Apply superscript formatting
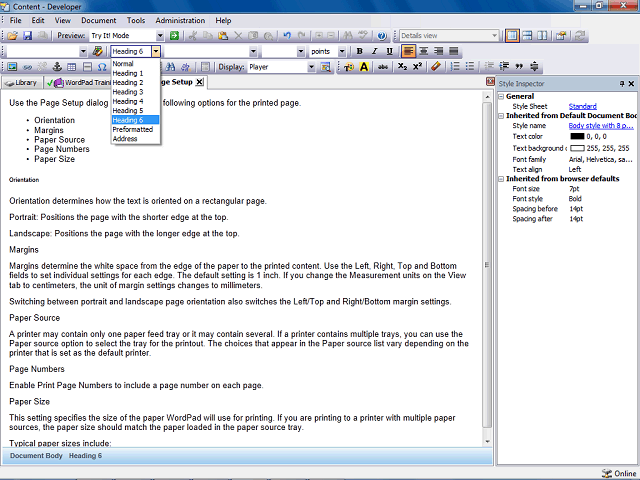Screen dimensions: 640x480 tap(417, 67)
